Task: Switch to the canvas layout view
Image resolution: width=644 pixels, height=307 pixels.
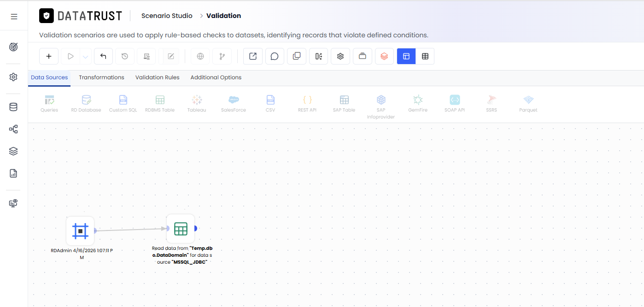Action: pos(406,56)
